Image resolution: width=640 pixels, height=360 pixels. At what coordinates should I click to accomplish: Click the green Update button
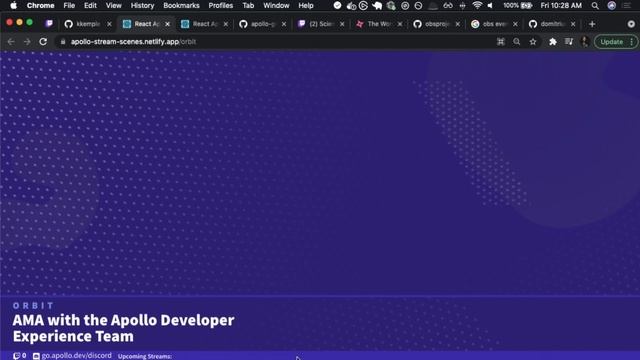pos(611,42)
